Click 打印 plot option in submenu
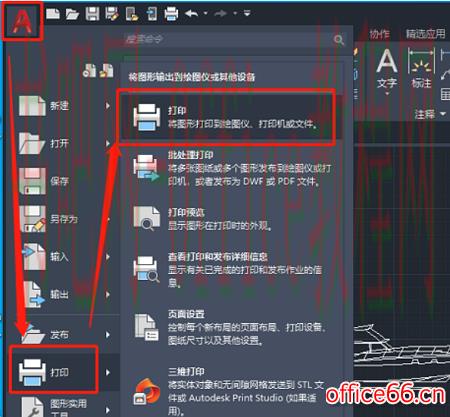 click(231, 117)
